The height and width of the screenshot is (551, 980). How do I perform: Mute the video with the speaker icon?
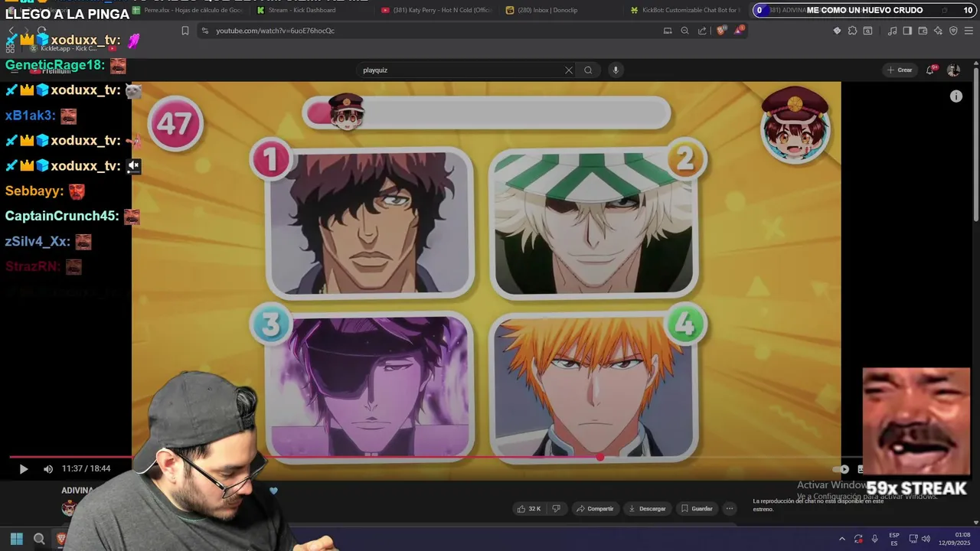(x=47, y=469)
